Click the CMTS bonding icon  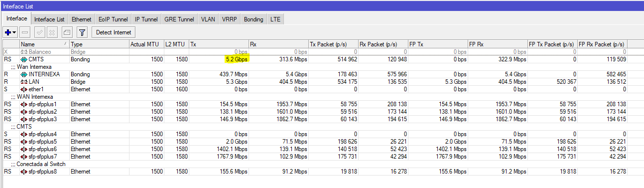pyautogui.click(x=23, y=59)
